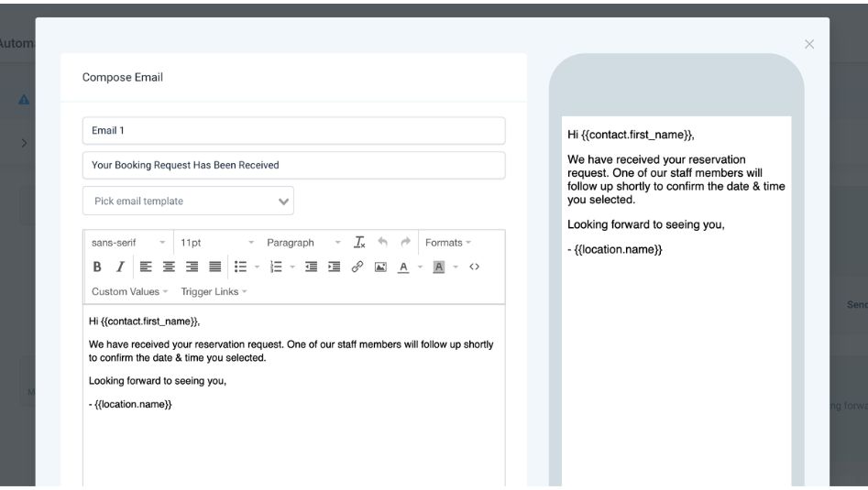Insert an image into the email
The width and height of the screenshot is (868, 490).
coord(380,267)
